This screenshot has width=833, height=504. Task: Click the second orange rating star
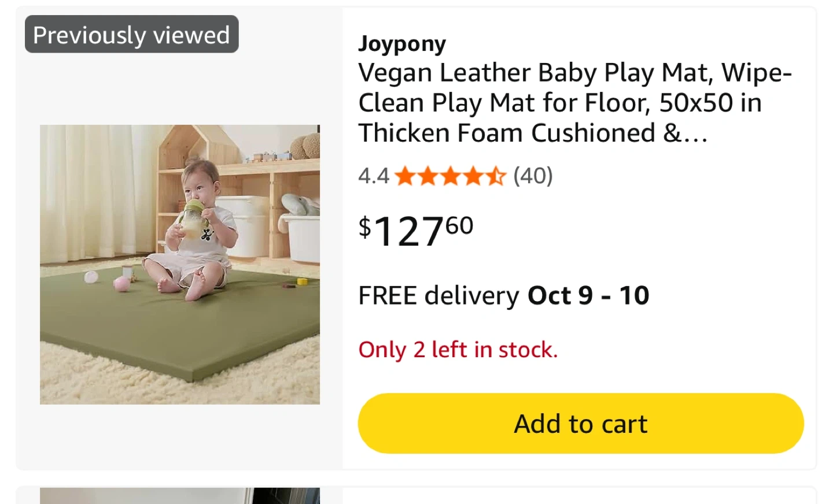coord(428,176)
